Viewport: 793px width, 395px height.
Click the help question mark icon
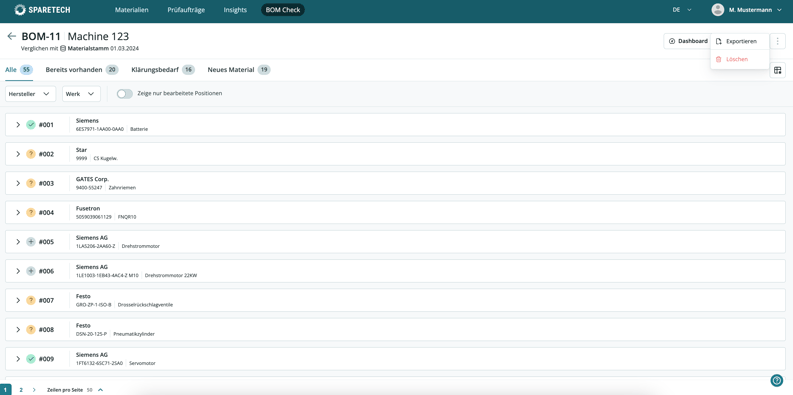click(x=776, y=380)
